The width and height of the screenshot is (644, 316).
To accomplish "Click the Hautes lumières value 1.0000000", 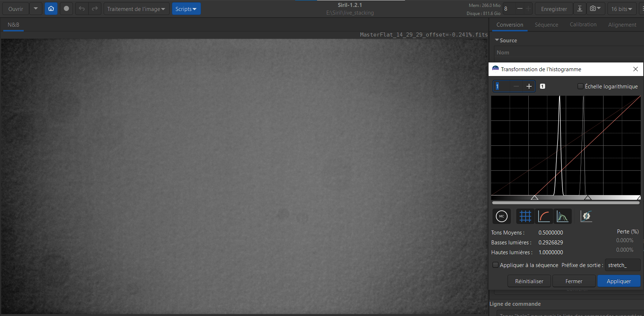I will tap(551, 252).
